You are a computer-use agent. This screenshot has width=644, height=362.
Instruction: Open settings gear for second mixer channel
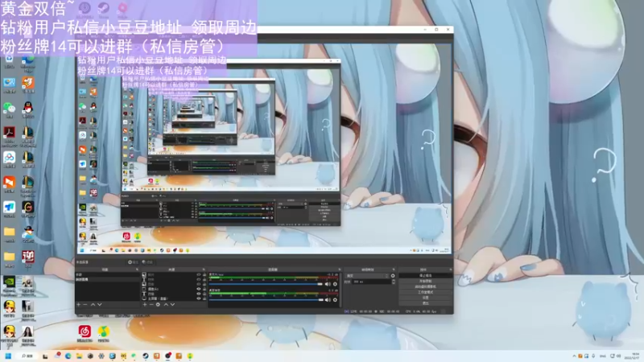pyautogui.click(x=335, y=299)
